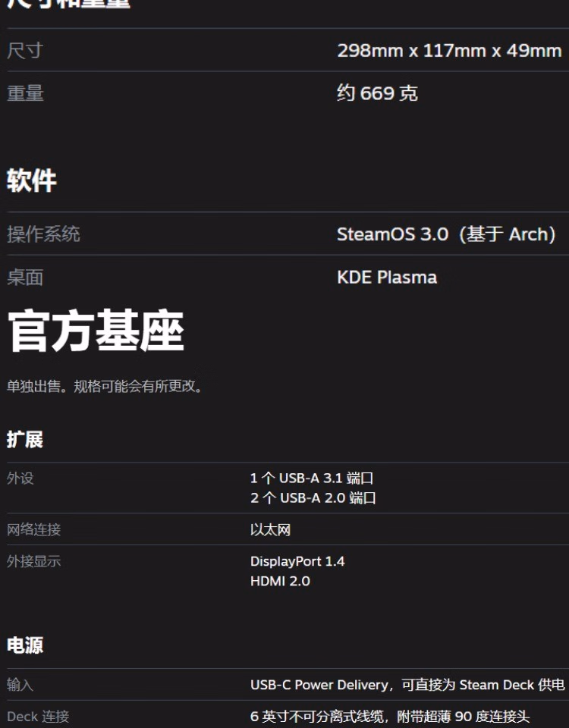Select the 桌面 row label
Image resolution: width=569 pixels, height=728 pixels.
point(25,278)
